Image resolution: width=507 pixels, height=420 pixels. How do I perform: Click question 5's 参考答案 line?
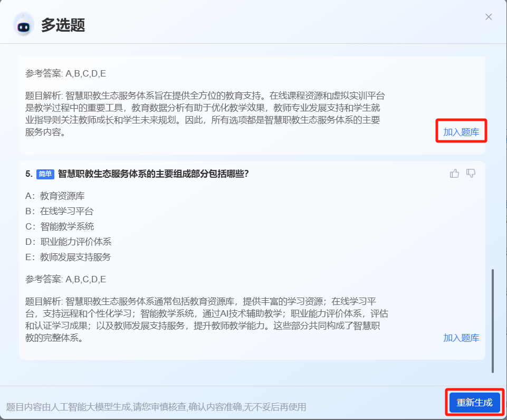point(65,279)
